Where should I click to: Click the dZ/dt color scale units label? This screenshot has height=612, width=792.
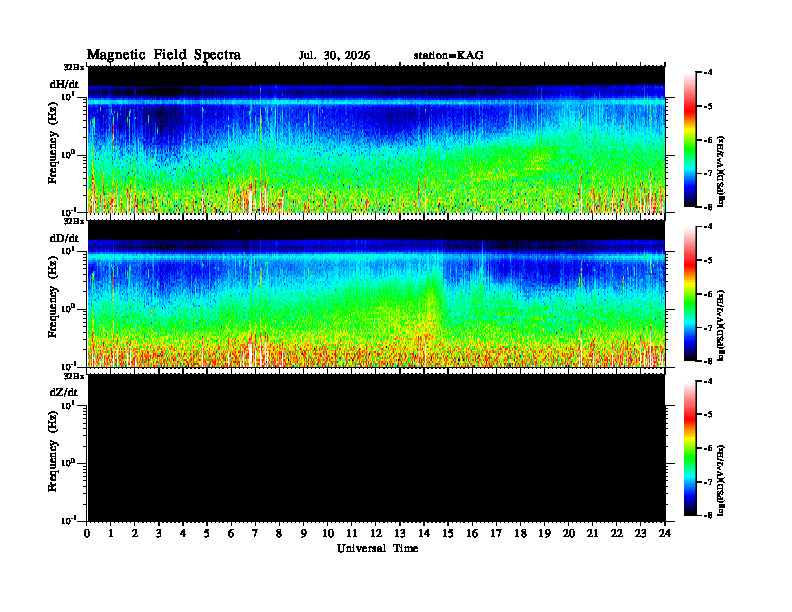tap(721, 481)
